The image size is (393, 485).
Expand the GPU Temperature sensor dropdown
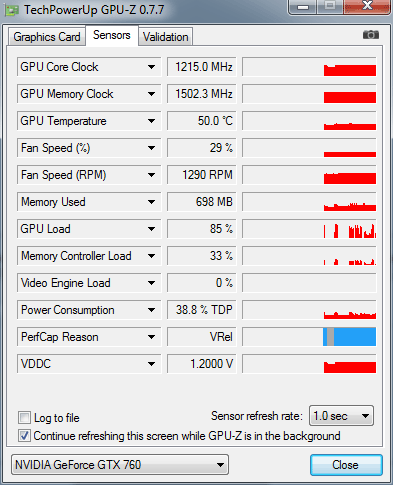click(152, 121)
